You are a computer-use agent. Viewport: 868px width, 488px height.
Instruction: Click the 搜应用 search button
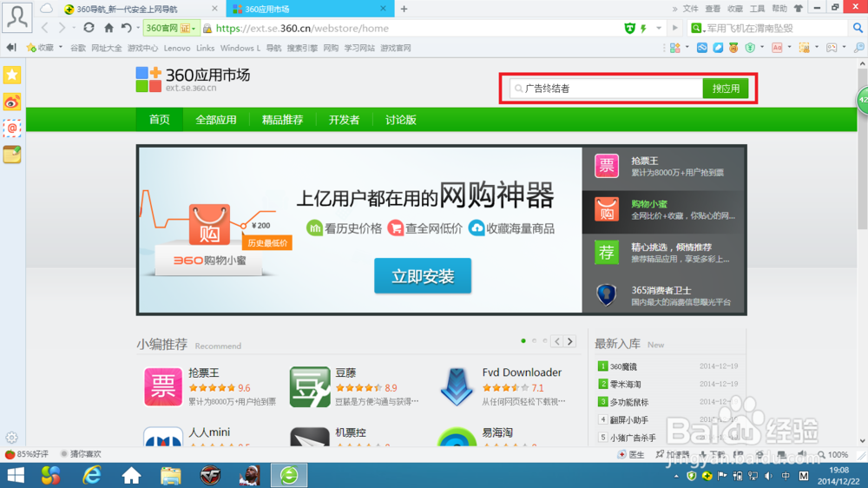(x=725, y=88)
